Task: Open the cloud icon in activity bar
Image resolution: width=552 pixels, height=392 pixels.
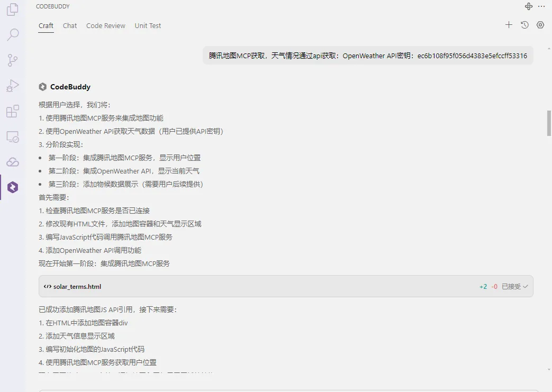Action: [x=13, y=162]
